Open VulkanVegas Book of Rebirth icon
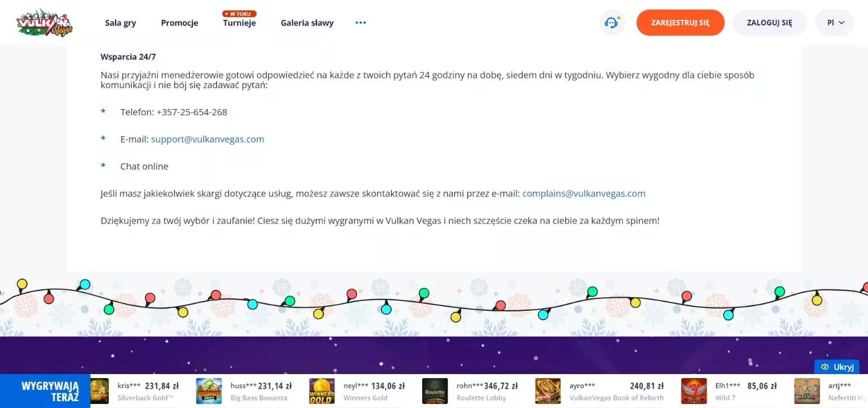The height and width of the screenshot is (408, 868). [x=548, y=391]
